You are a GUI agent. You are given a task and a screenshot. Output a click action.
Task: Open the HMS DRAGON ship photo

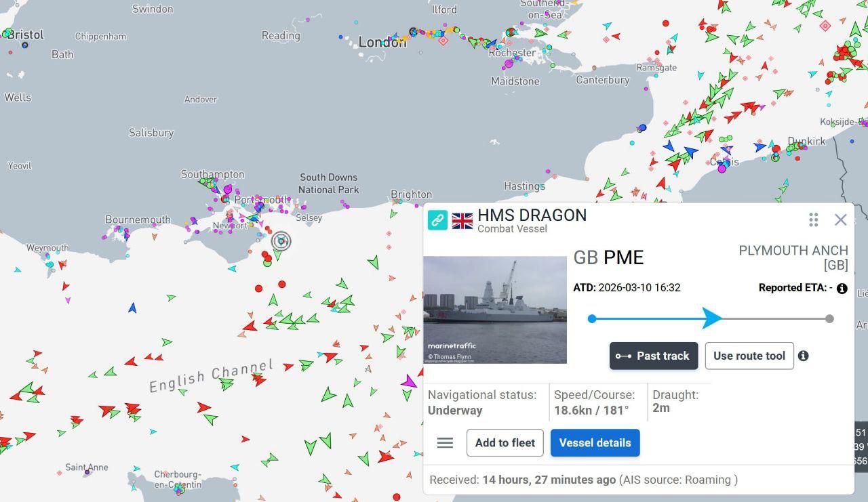tap(495, 310)
